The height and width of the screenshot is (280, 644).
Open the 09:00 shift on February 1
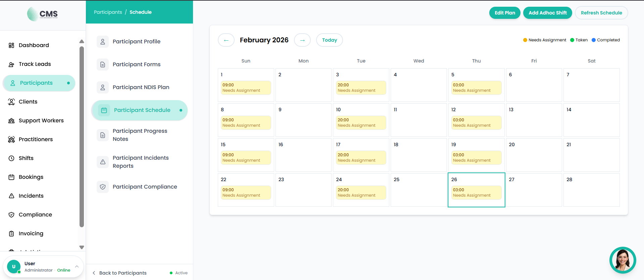coord(246,88)
